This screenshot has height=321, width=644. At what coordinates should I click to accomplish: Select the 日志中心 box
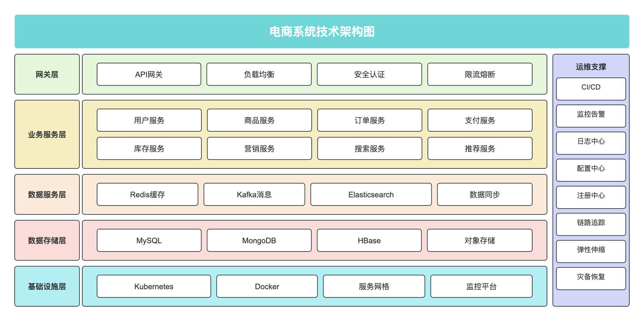click(591, 143)
